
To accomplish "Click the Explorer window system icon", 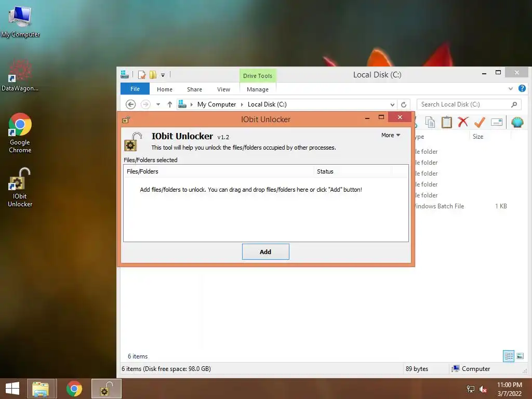I will pyautogui.click(x=125, y=74).
